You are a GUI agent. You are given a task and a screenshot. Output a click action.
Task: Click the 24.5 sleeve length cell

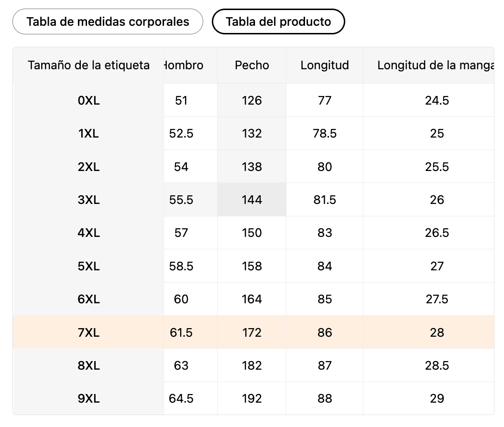tap(437, 101)
